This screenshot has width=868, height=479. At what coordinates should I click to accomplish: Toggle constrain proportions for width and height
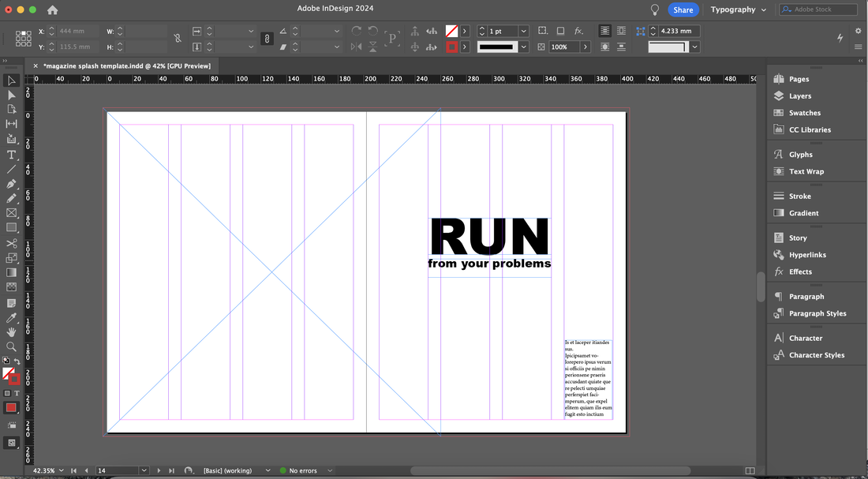(177, 39)
